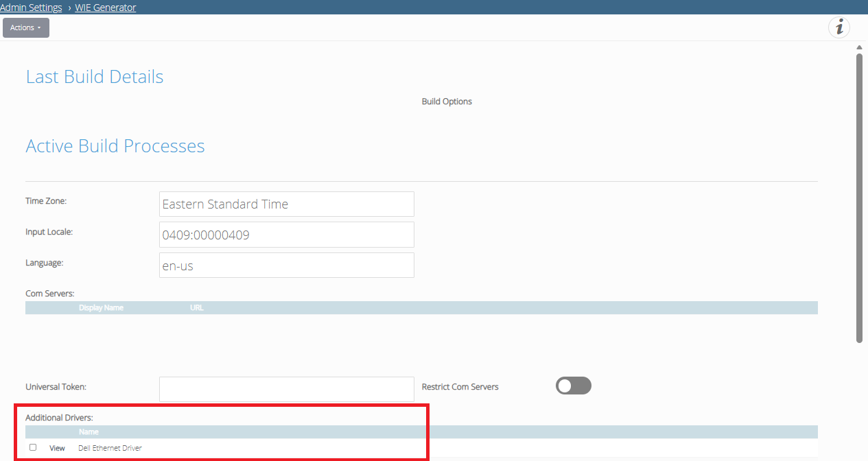The width and height of the screenshot is (868, 461).
Task: Focus the Time Zone field
Action: pos(287,204)
